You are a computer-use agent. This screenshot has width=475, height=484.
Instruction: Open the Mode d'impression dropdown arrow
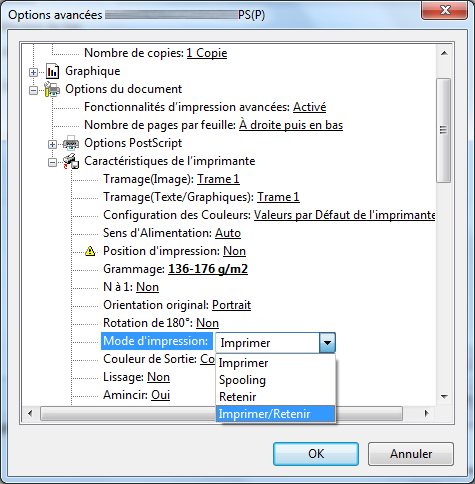[327, 342]
